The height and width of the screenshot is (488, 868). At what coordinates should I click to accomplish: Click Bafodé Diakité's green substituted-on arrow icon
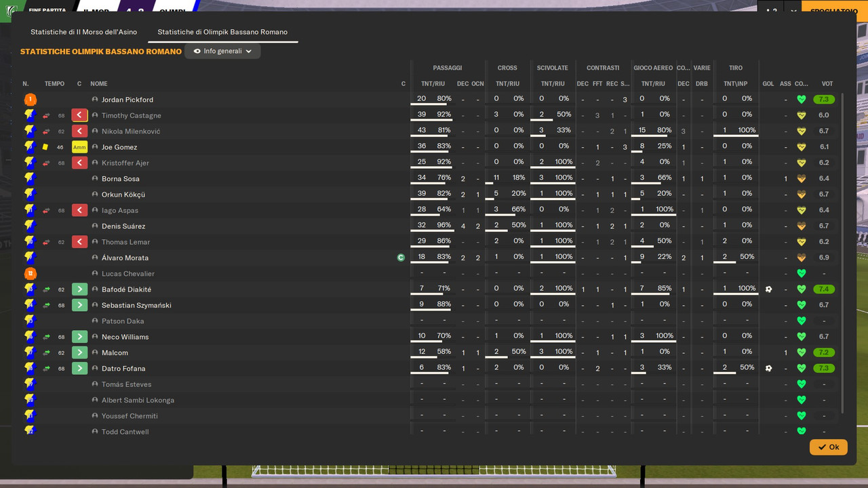coord(79,289)
